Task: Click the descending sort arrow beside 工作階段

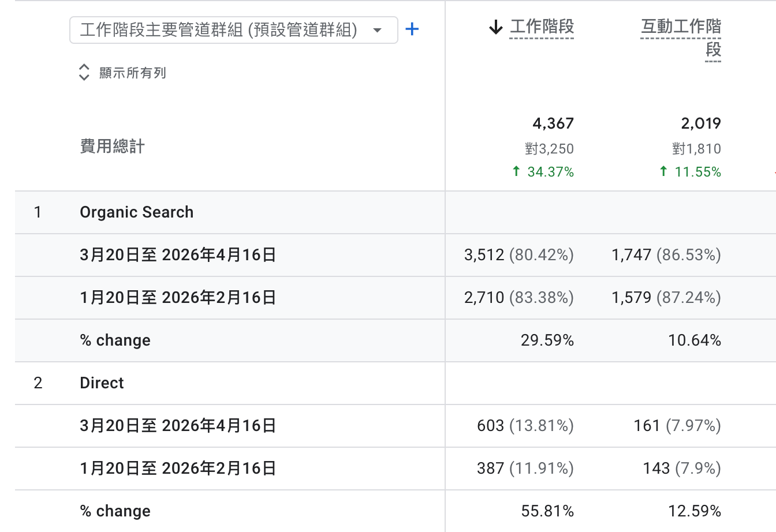Action: [495, 27]
